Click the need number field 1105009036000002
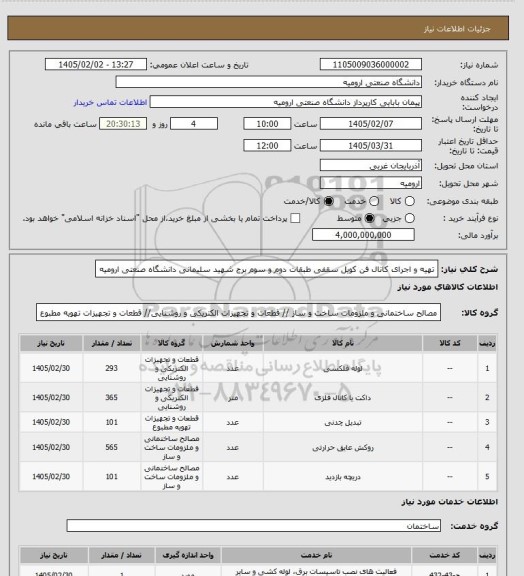Image resolution: width=524 pixels, height=576 pixels. (x=371, y=65)
